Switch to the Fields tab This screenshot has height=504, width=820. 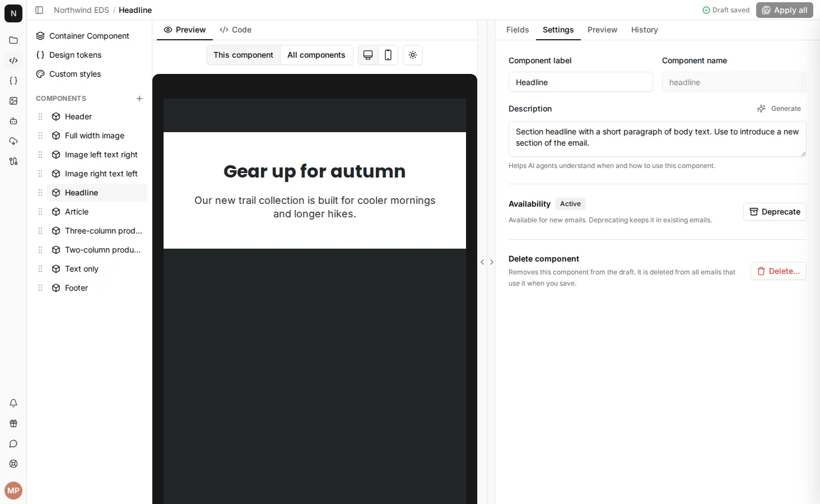click(518, 30)
